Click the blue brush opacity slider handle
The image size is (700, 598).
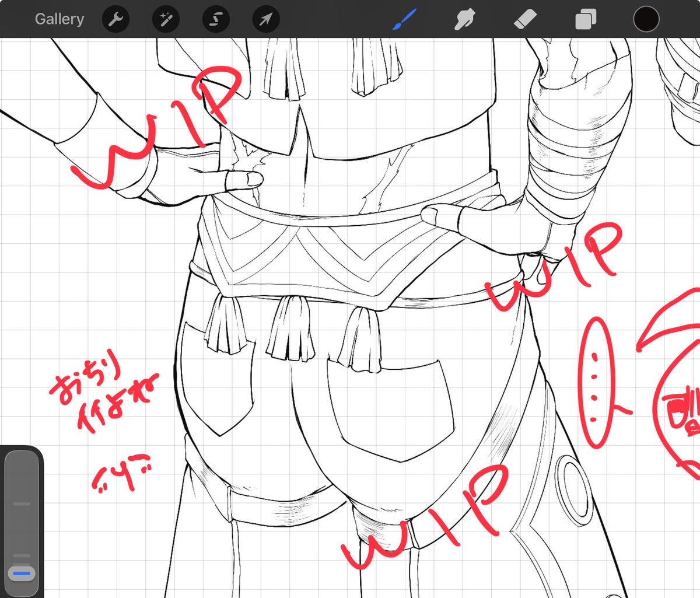click(x=22, y=573)
